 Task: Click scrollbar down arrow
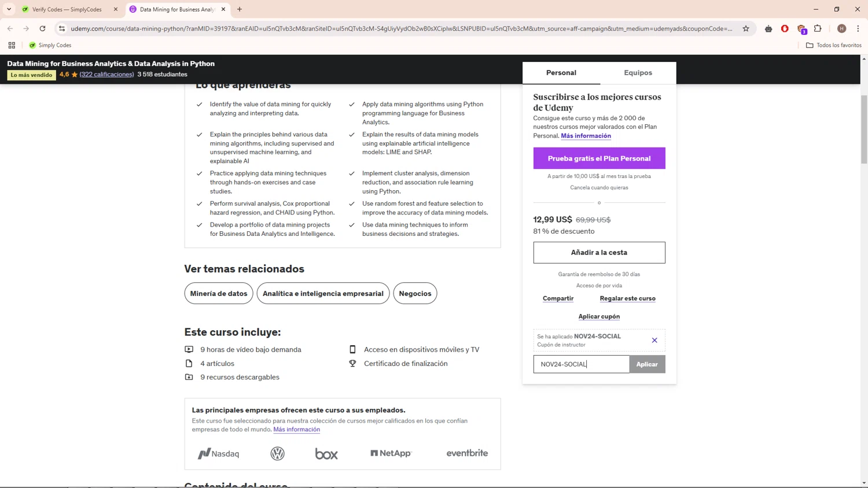(x=864, y=483)
